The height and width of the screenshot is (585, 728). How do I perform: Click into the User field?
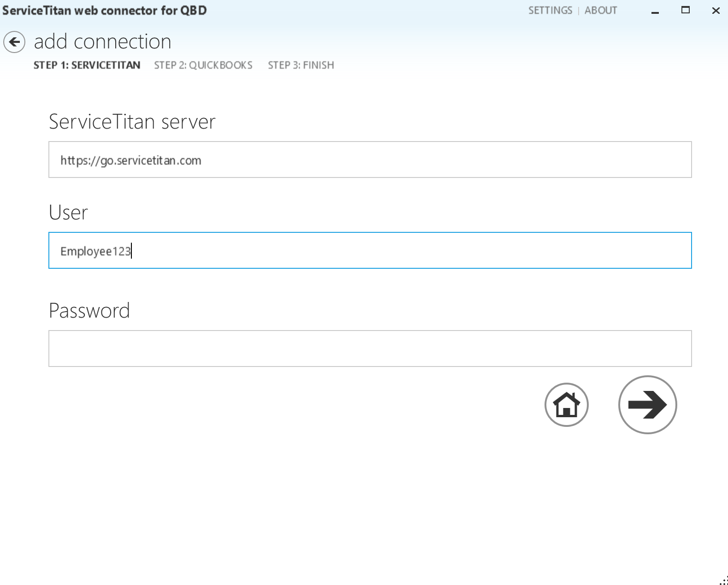pyautogui.click(x=370, y=250)
